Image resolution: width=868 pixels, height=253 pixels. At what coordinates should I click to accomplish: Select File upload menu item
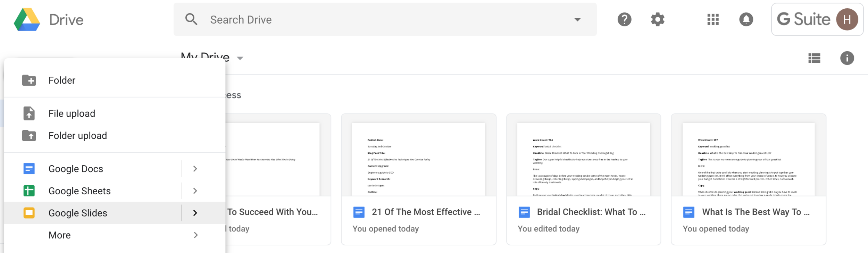(x=115, y=113)
